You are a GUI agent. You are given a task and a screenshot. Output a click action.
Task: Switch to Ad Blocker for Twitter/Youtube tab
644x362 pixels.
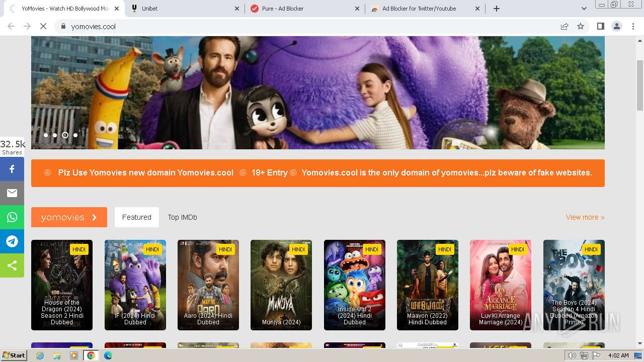425,9
